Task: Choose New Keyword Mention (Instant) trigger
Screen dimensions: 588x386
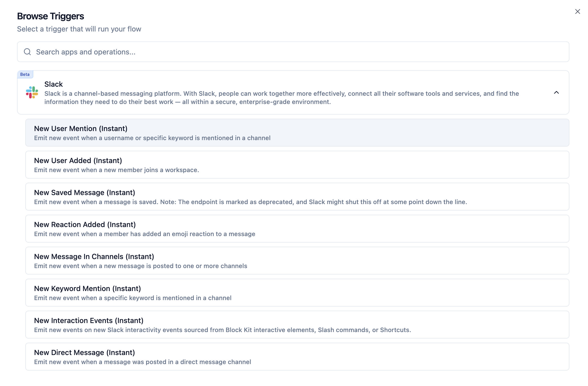Action: tap(87, 288)
